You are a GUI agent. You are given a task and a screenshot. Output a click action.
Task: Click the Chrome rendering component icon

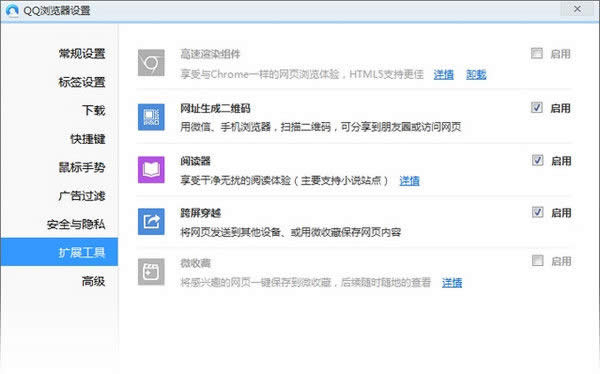pyautogui.click(x=151, y=62)
